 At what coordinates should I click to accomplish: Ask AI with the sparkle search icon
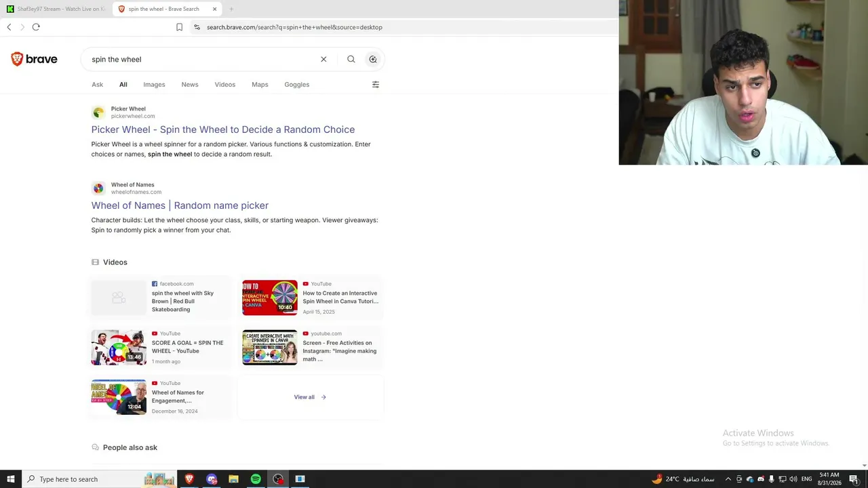tap(373, 59)
